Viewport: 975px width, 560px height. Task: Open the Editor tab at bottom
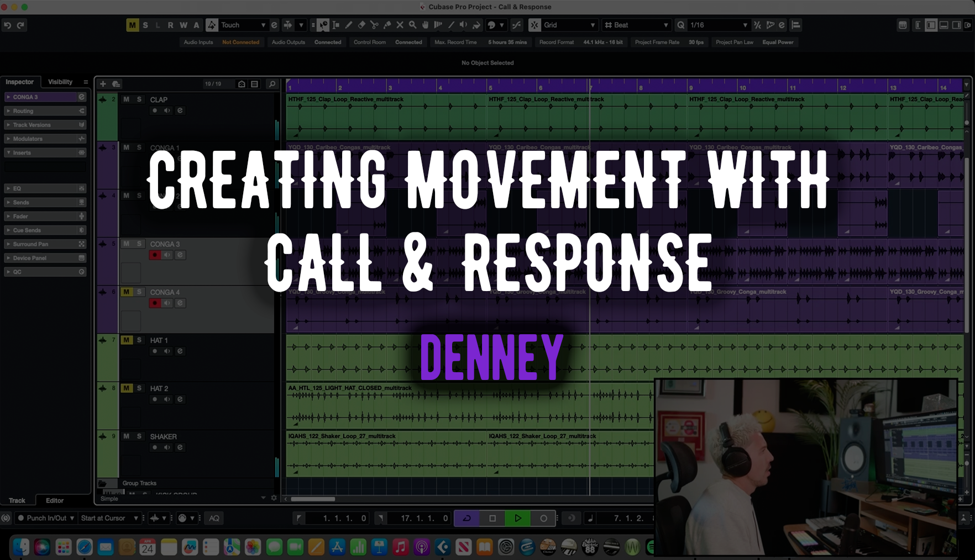55,500
